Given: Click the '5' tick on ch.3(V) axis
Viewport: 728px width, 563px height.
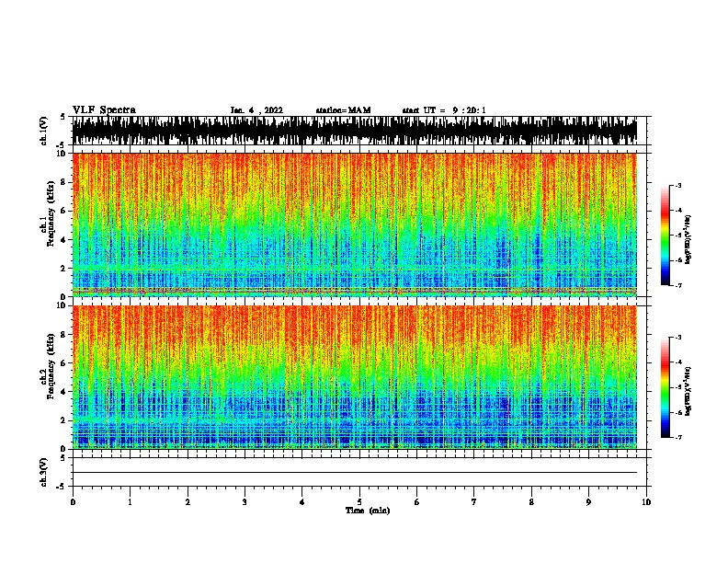Looking at the screenshot, I should click(x=63, y=457).
